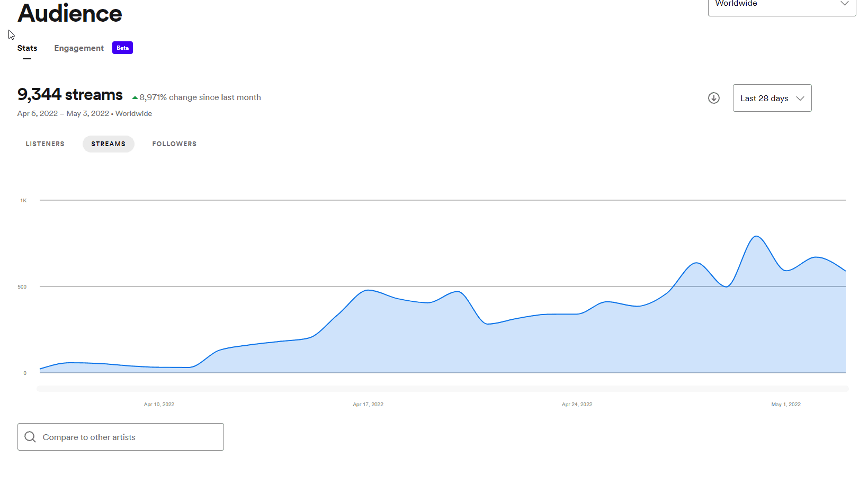Viewport: 868px width, 484px height.
Task: Click the Apr 17, 2022 axis label
Action: click(x=368, y=405)
